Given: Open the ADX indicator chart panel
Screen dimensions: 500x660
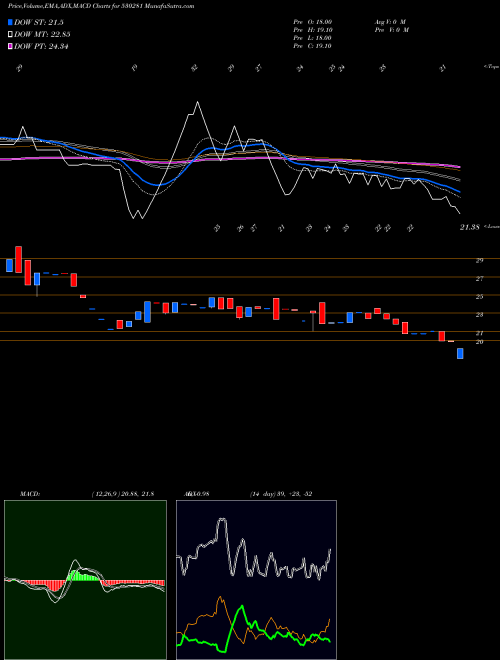Looking at the screenshot, I should (x=256, y=580).
